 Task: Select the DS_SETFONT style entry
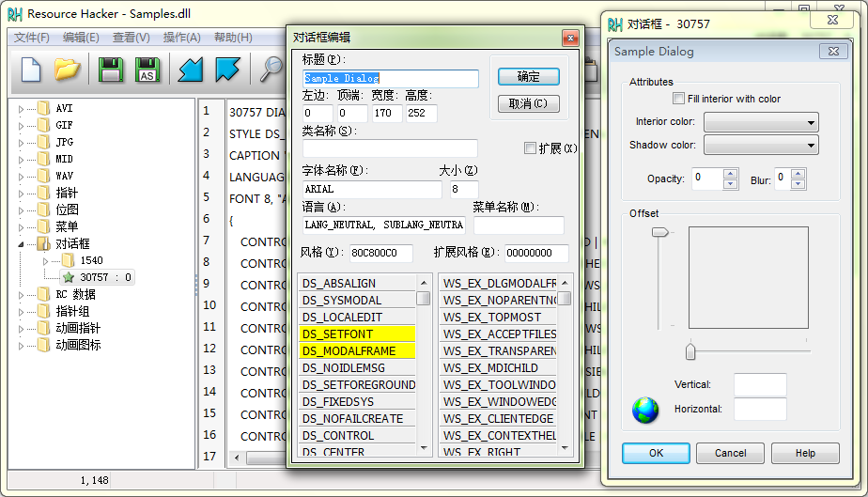tap(357, 334)
